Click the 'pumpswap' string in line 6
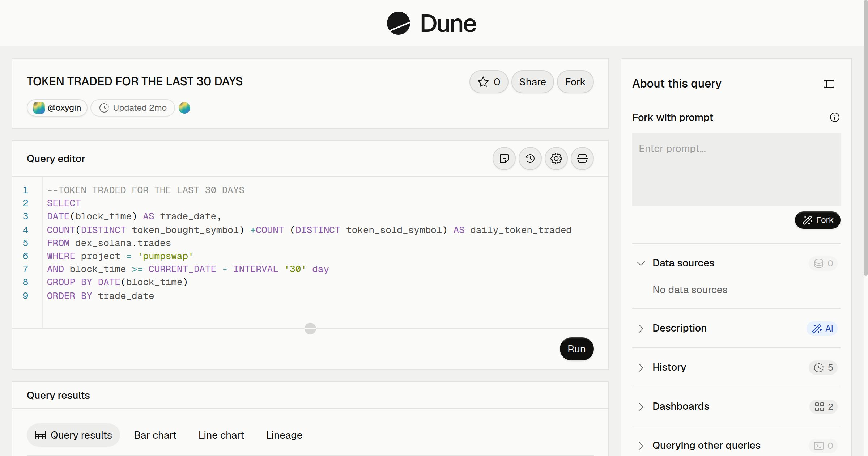Screen dimensions: 868x456 165,256
